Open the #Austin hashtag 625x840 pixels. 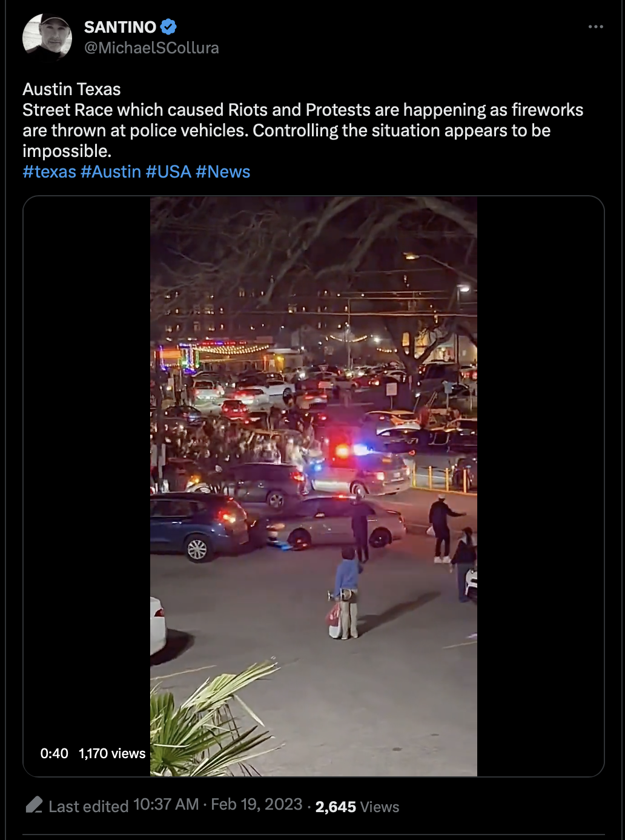tap(111, 172)
